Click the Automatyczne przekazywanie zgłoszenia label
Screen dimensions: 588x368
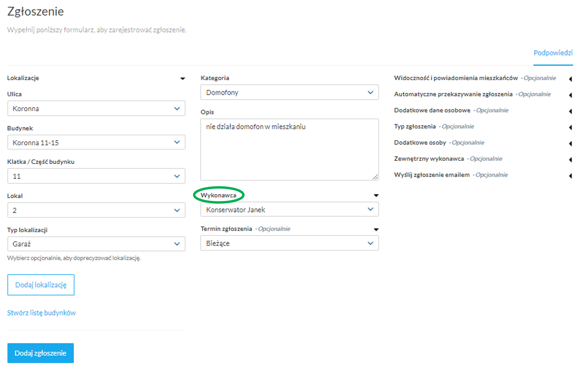coord(453,94)
